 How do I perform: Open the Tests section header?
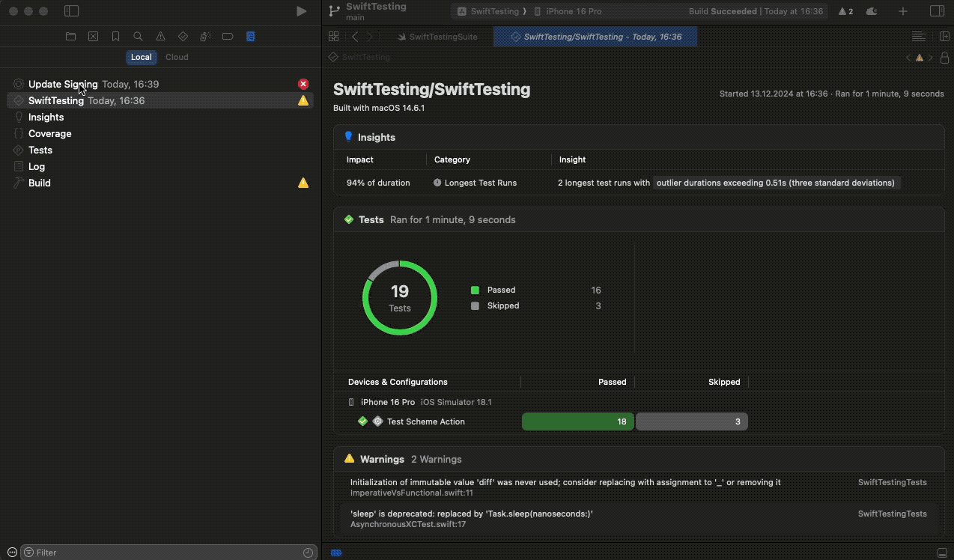point(639,219)
